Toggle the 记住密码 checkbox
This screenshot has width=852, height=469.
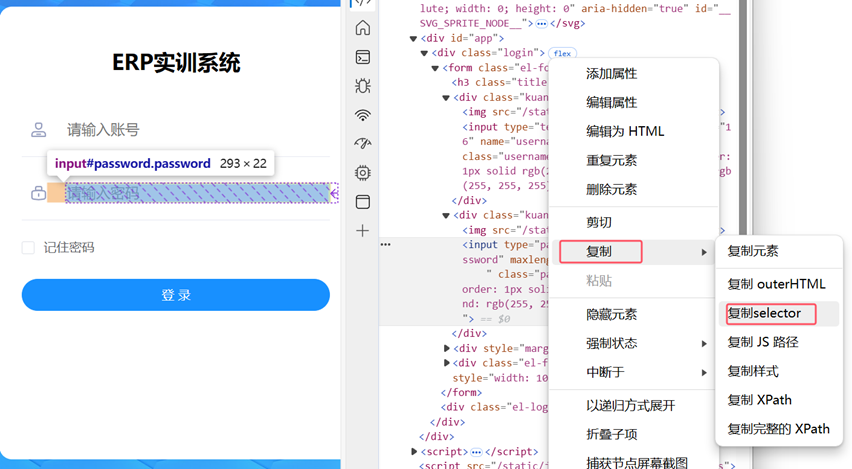coord(28,248)
